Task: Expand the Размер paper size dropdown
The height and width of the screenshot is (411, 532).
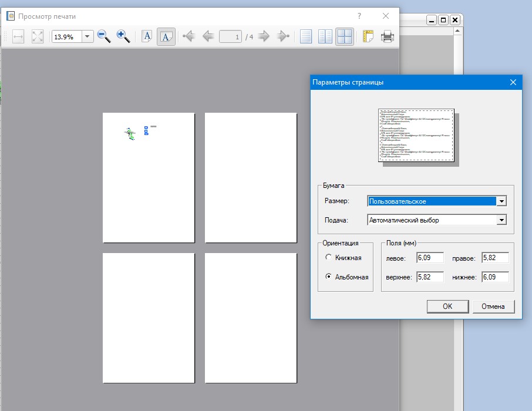Action: click(x=501, y=201)
